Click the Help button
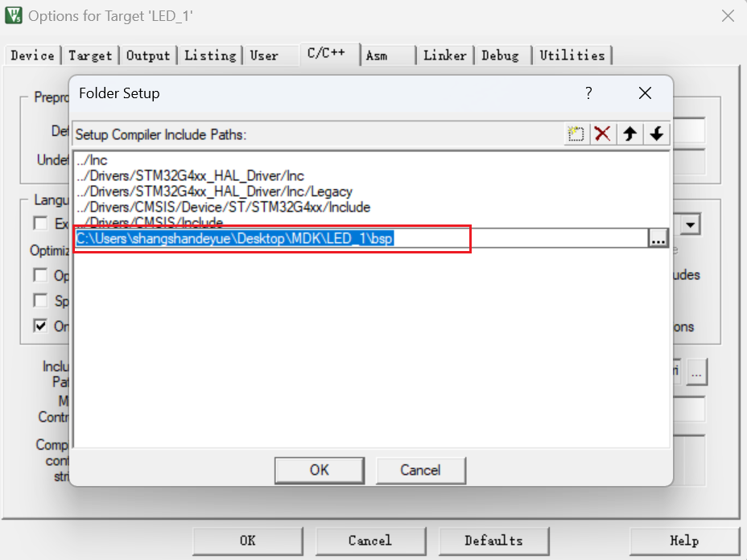The image size is (747, 560). tap(684, 541)
